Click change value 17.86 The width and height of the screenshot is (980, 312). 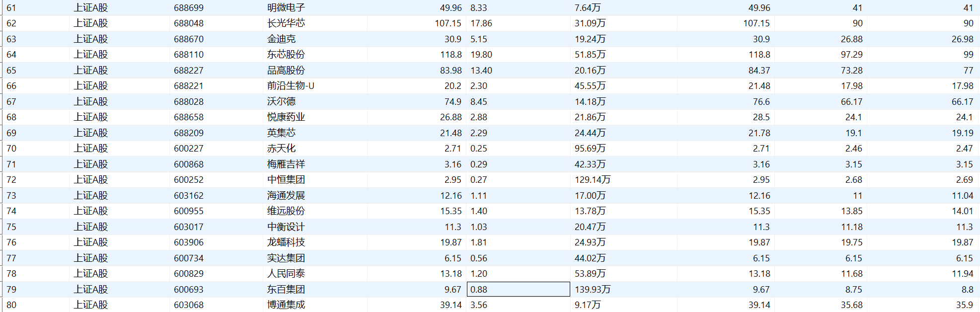481,23
